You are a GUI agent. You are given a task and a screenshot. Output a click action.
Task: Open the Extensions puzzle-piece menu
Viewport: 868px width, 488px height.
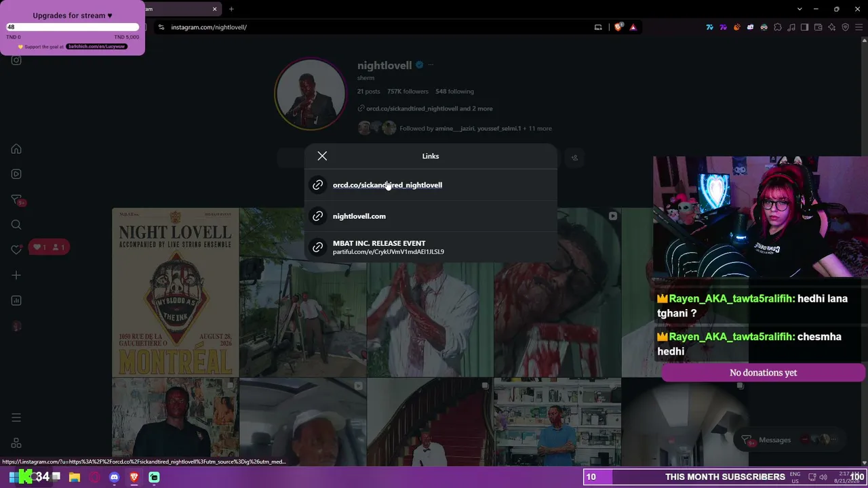pos(777,27)
